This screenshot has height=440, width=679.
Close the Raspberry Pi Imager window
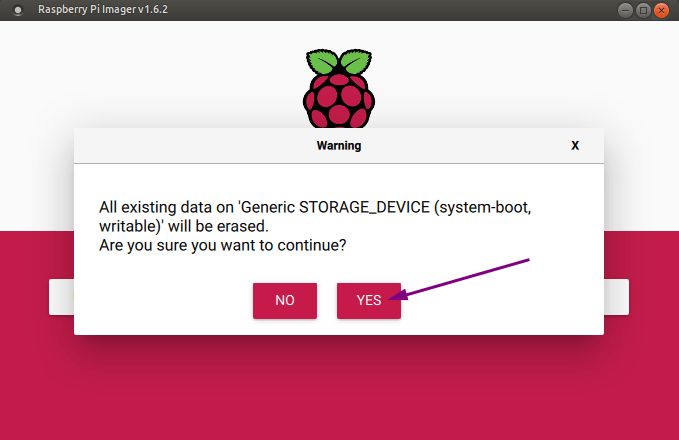tap(662, 9)
